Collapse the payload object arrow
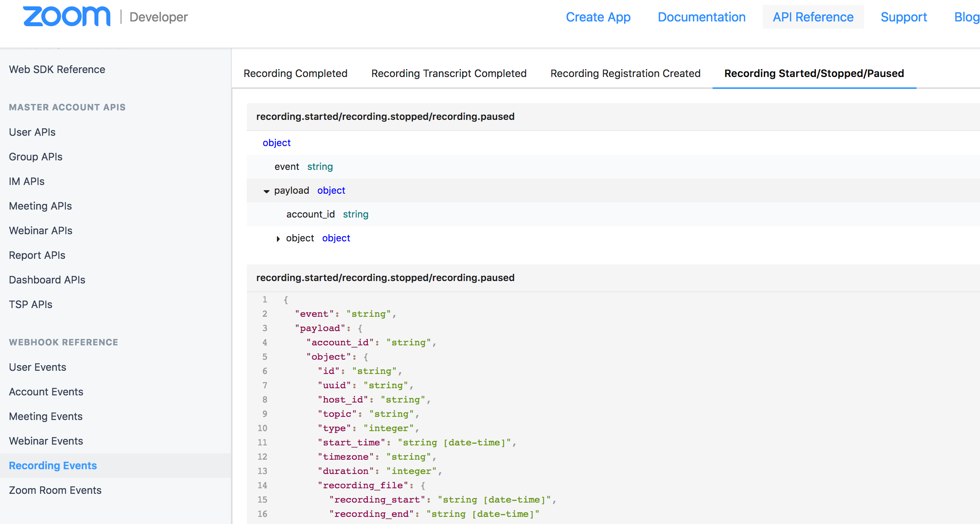 pyautogui.click(x=266, y=191)
